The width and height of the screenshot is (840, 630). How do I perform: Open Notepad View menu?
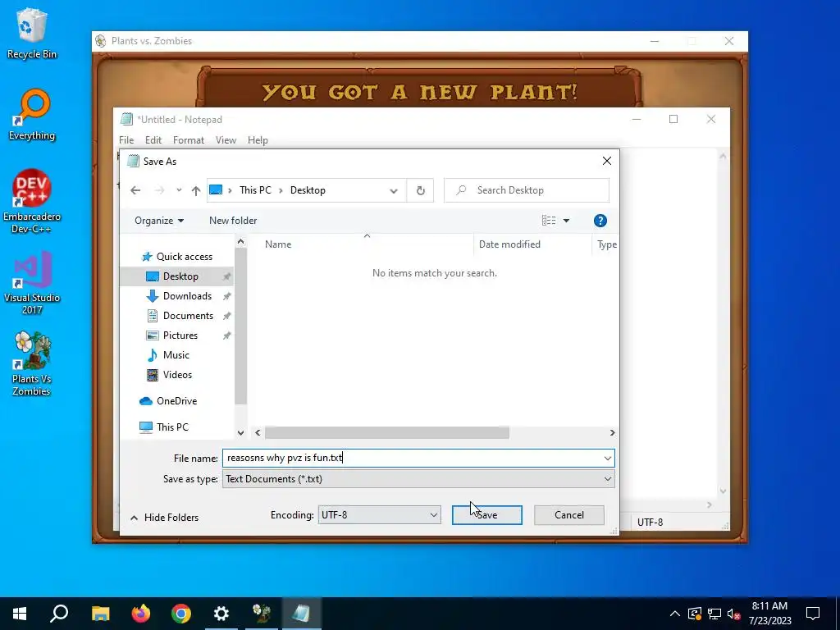coord(226,140)
